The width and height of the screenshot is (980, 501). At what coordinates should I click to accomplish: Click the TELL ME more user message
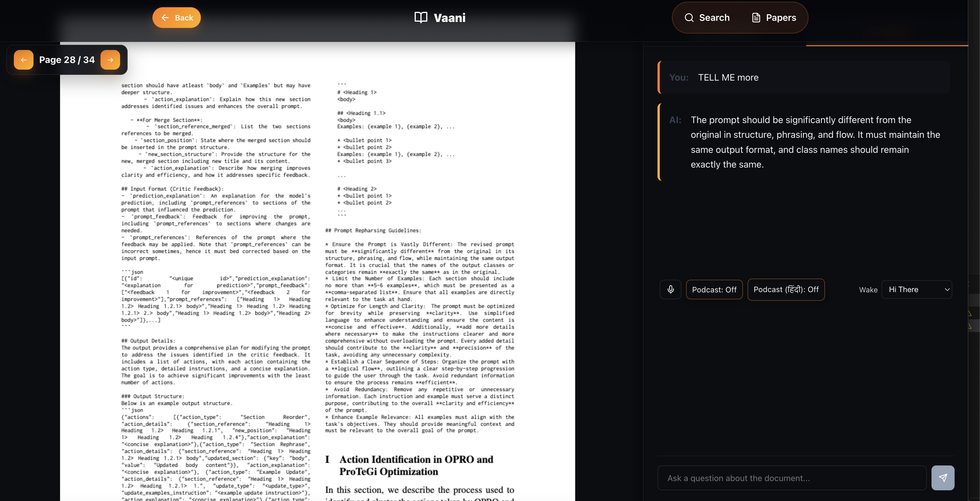click(728, 77)
